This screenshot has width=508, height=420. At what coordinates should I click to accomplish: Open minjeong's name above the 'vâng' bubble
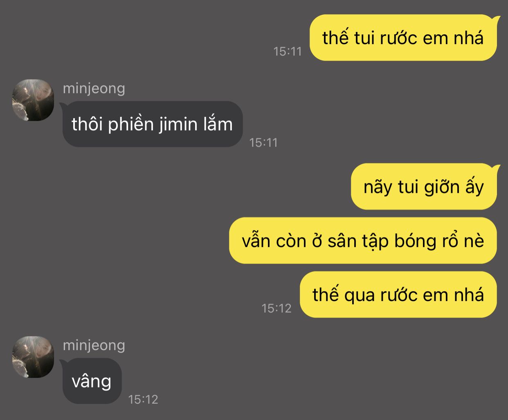(x=94, y=346)
